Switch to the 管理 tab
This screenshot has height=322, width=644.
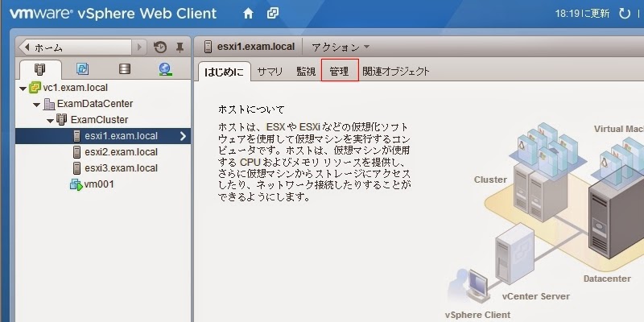[339, 72]
